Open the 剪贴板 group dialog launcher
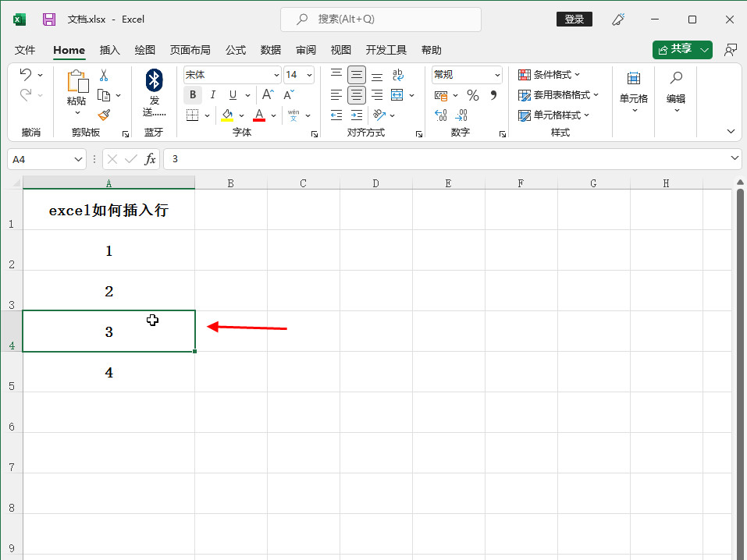747x560 pixels. pyautogui.click(x=126, y=134)
